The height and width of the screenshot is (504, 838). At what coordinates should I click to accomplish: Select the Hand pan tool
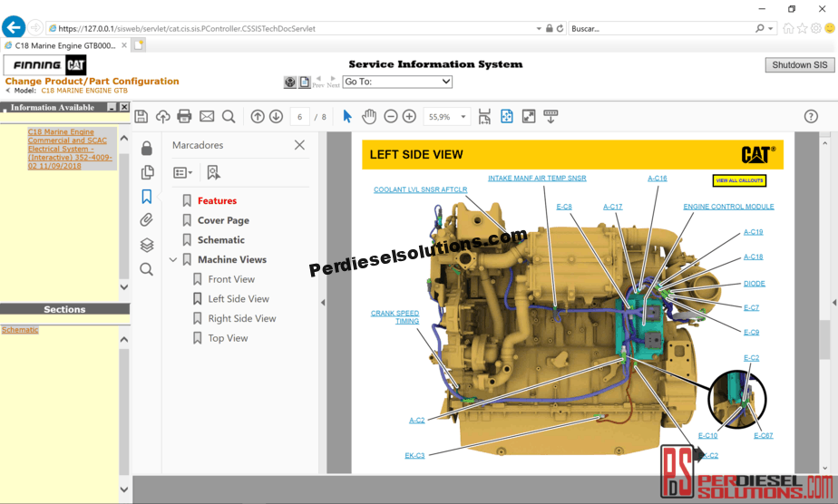click(369, 116)
